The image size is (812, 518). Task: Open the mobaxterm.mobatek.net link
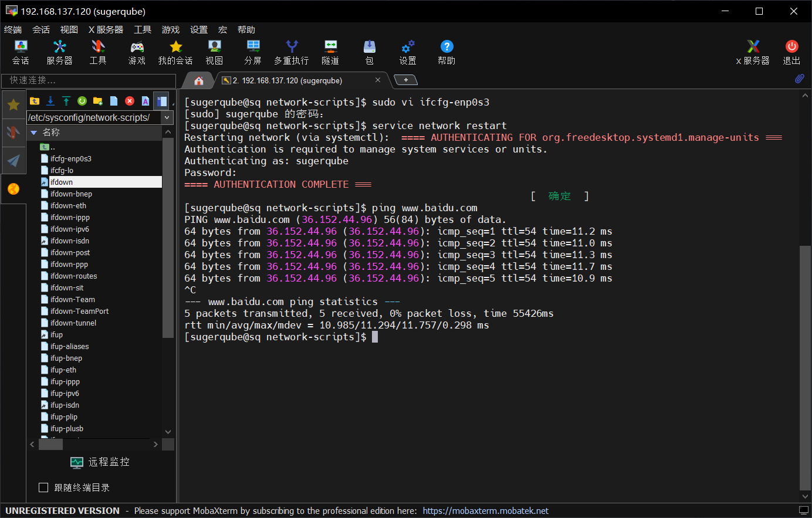coord(485,511)
